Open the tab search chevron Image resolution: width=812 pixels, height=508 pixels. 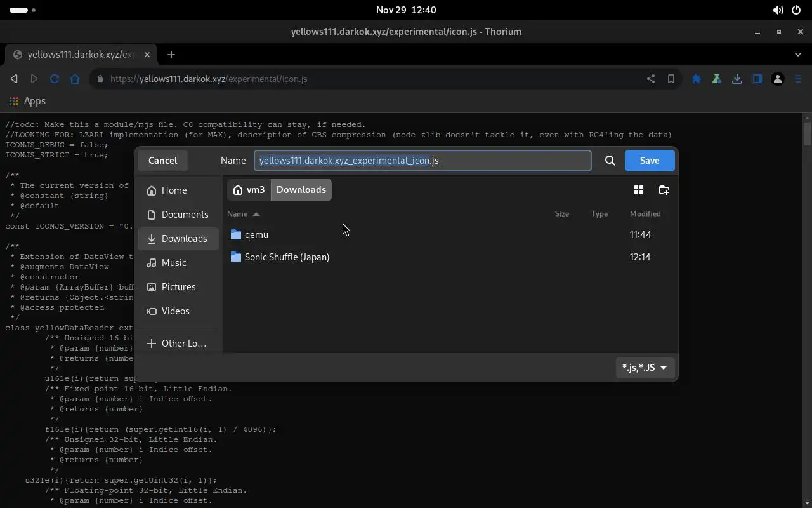[798, 55]
